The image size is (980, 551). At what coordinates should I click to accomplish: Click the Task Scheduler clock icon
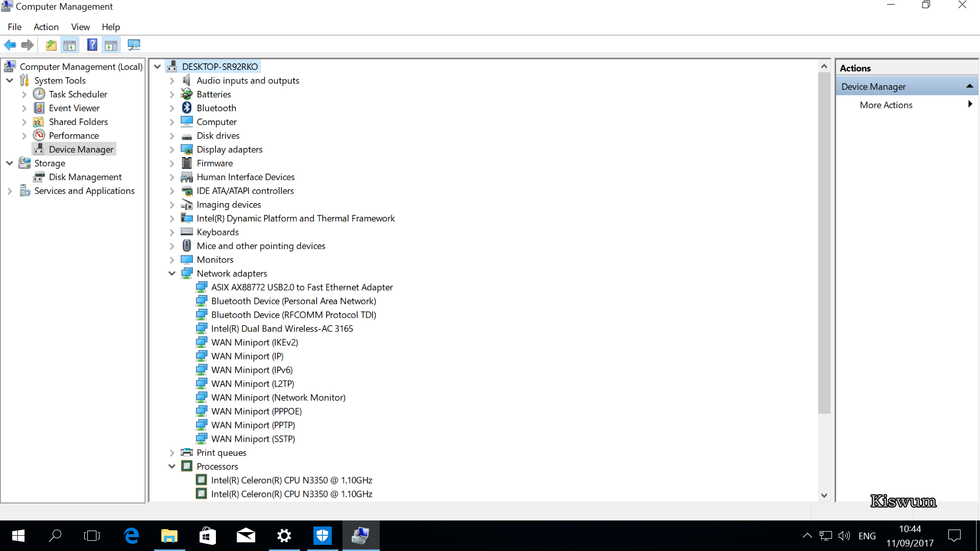click(39, 94)
